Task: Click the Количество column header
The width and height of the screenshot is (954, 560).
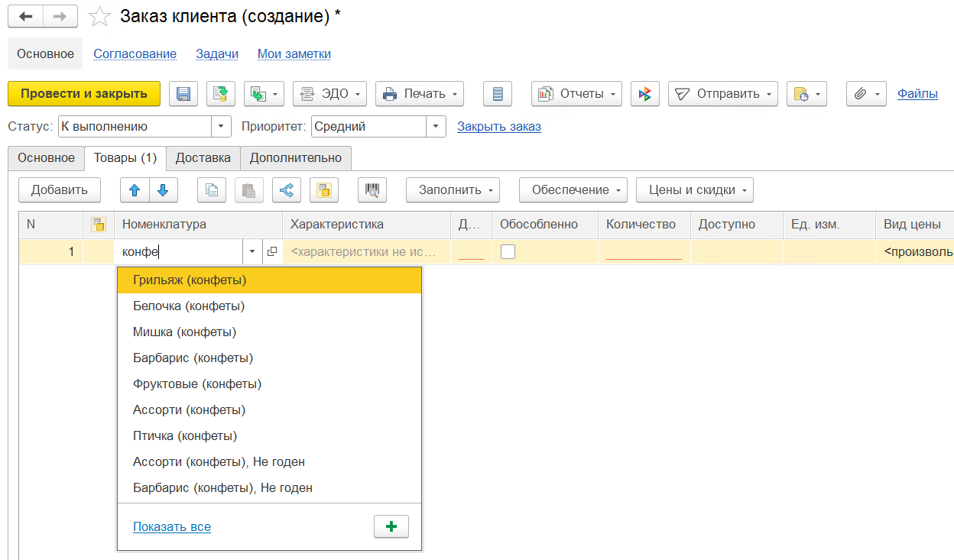Action: click(x=644, y=225)
